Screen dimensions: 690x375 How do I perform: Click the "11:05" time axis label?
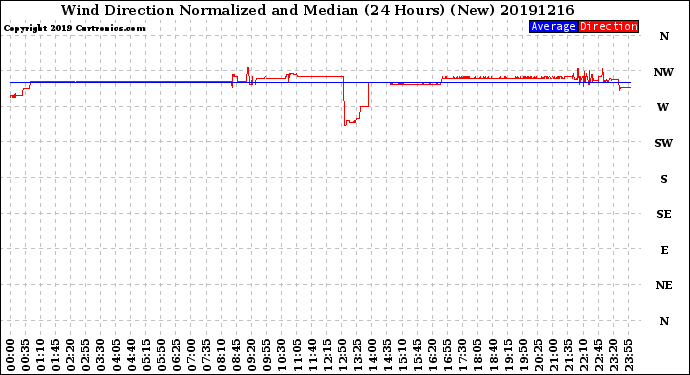(x=297, y=355)
